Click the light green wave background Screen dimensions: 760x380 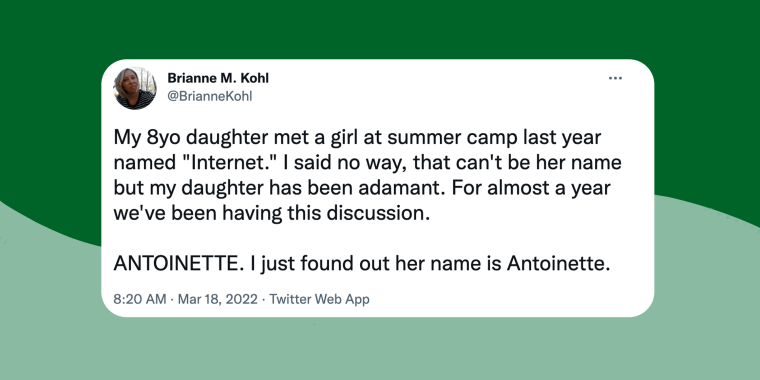(380, 349)
